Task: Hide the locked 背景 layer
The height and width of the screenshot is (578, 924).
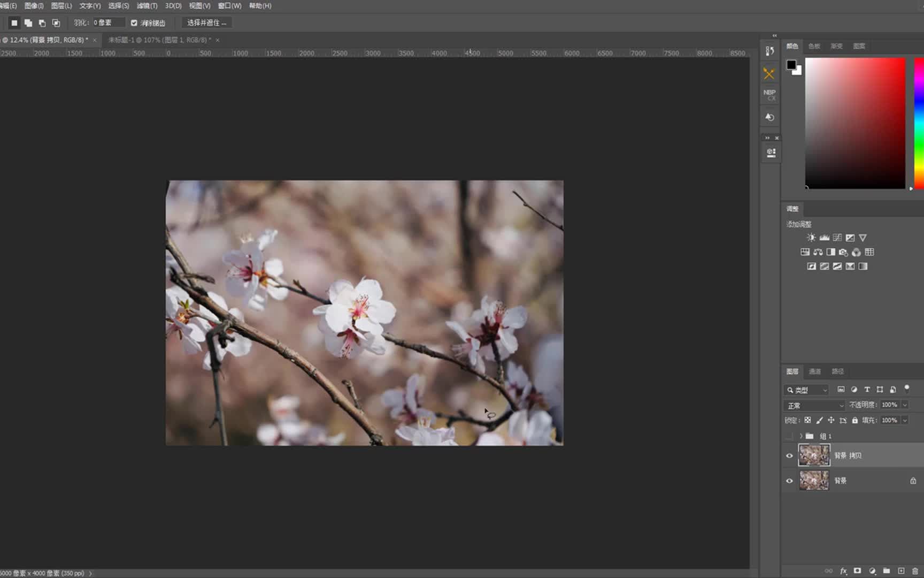Action: tap(789, 481)
